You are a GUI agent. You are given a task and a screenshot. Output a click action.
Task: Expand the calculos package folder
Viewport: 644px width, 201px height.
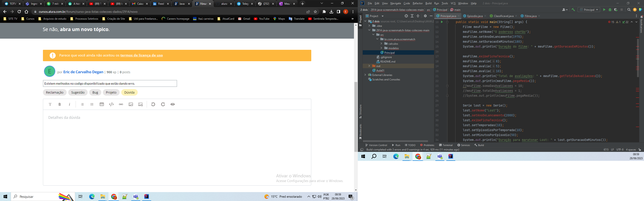[x=381, y=44]
